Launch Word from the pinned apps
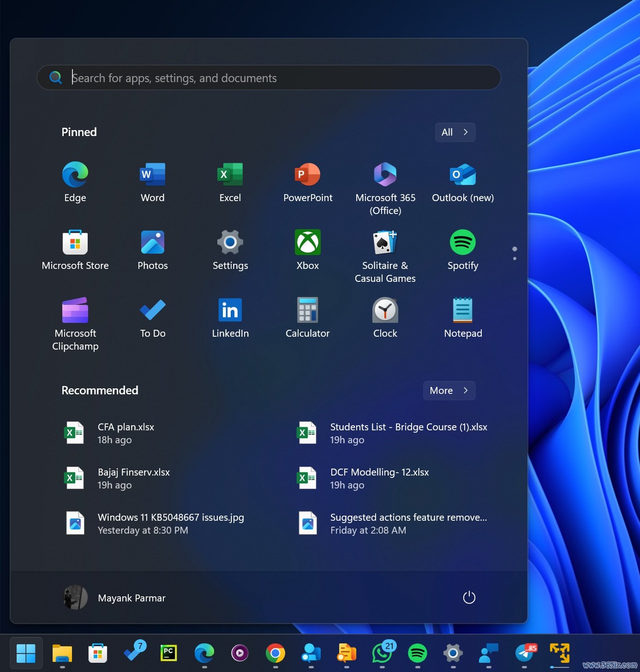The width and height of the screenshot is (640, 672). coord(153,182)
